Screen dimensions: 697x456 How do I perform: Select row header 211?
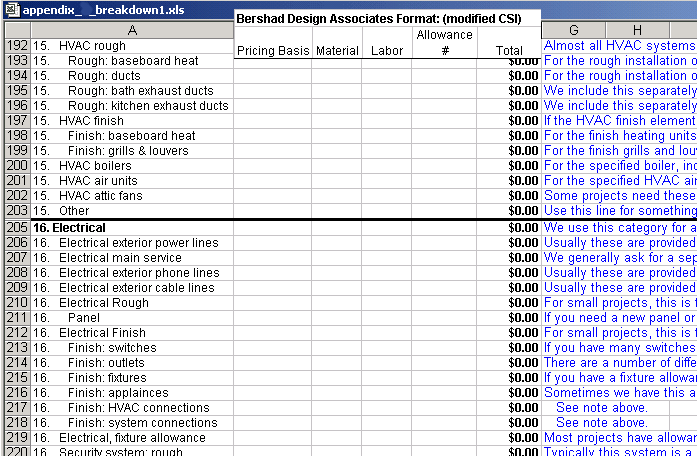tap(17, 318)
